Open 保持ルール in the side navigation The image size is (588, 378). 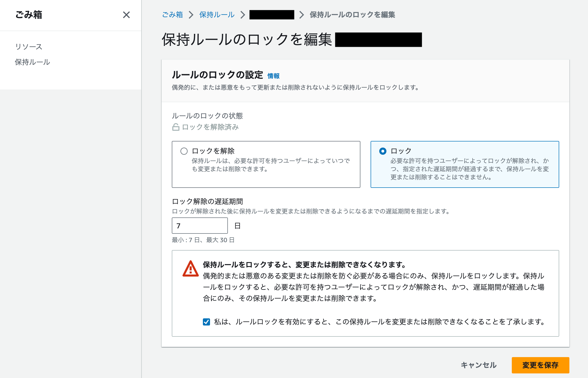point(32,62)
